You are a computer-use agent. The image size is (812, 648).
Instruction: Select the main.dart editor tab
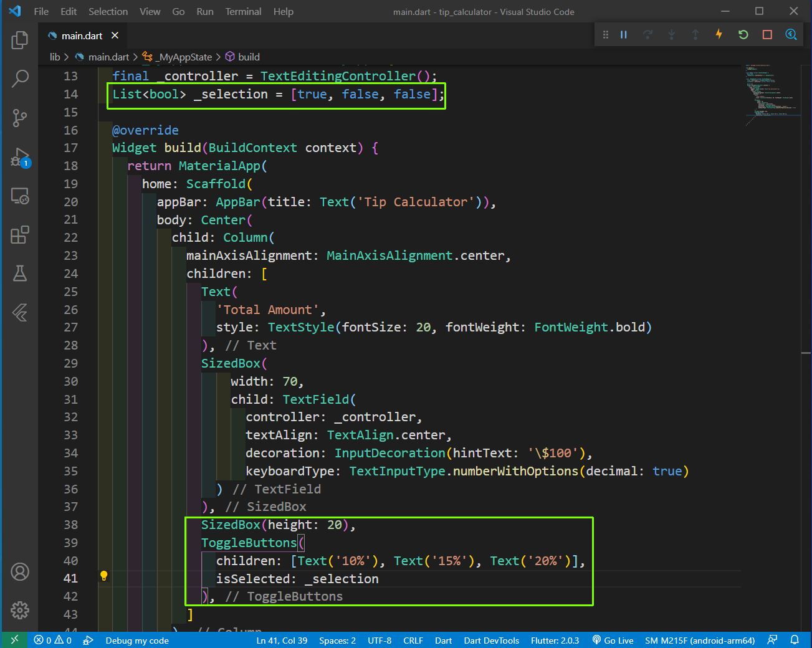pyautogui.click(x=82, y=36)
